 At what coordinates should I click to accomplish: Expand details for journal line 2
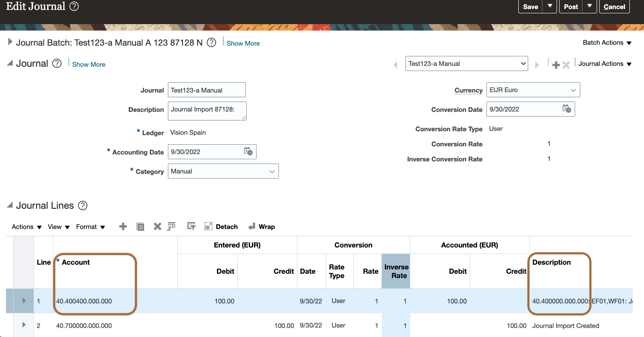pos(24,325)
